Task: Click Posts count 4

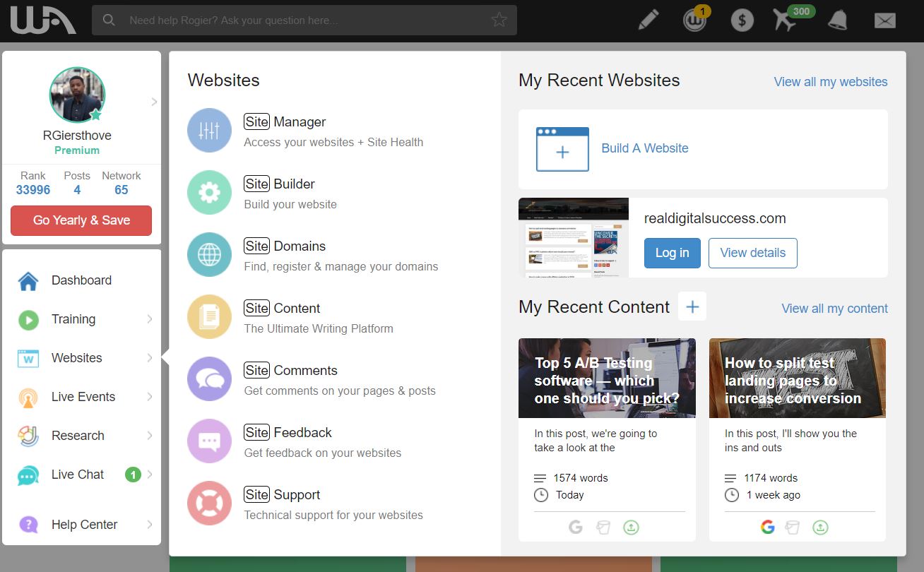Action: click(x=77, y=190)
